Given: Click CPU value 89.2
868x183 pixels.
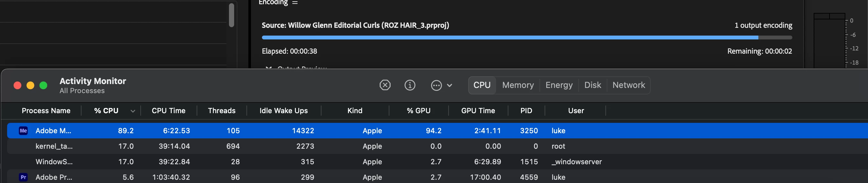Looking at the screenshot, I should tap(126, 130).
